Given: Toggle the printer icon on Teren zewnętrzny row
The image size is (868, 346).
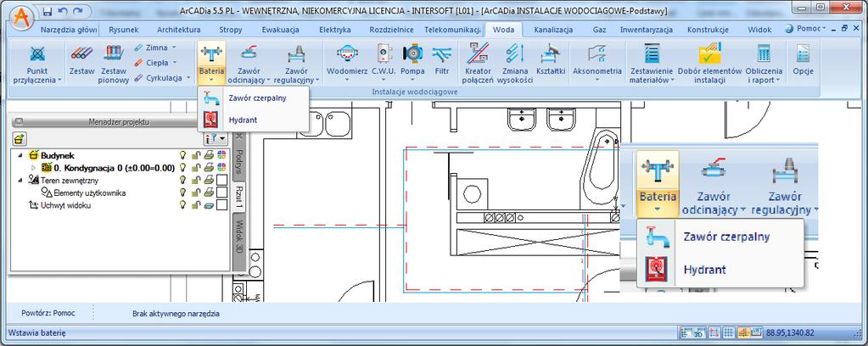Looking at the screenshot, I should pos(209,180).
